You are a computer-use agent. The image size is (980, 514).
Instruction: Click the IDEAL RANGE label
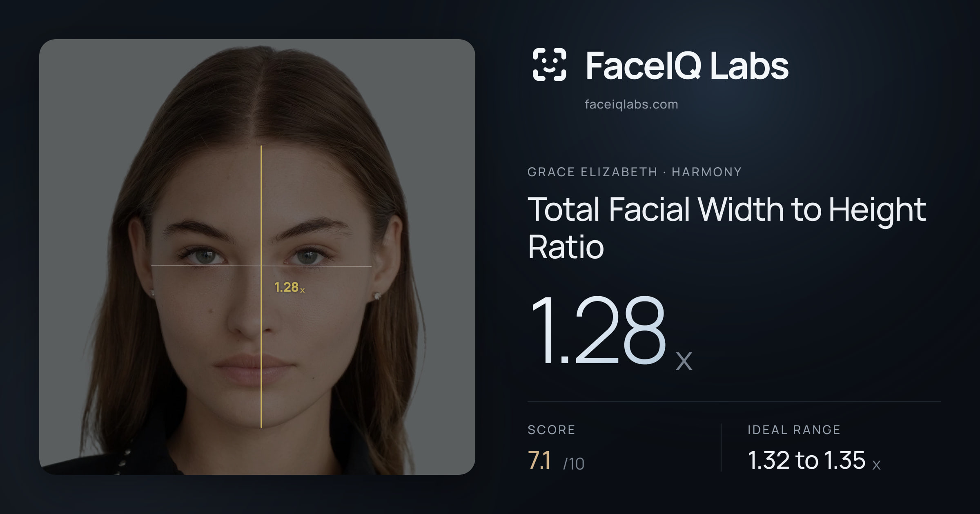click(794, 430)
